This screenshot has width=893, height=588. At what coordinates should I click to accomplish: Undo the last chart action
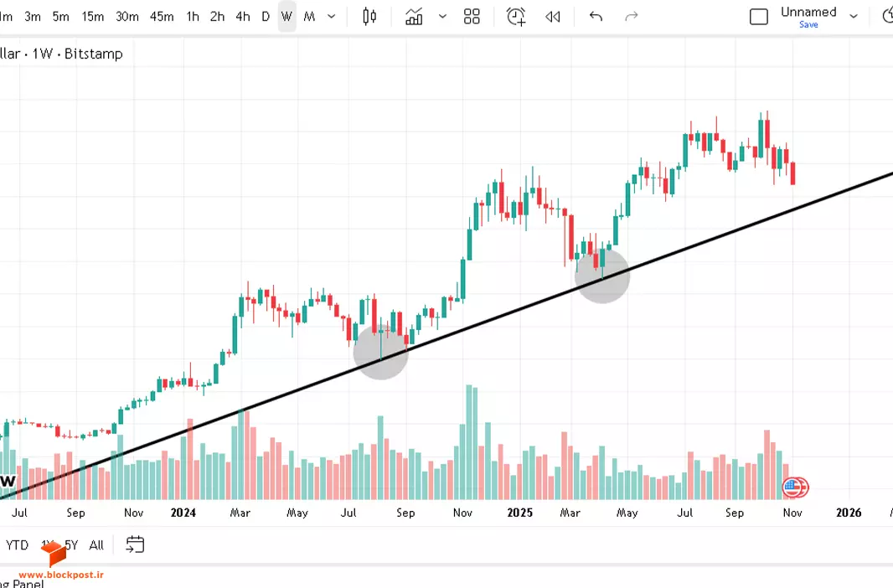(596, 17)
